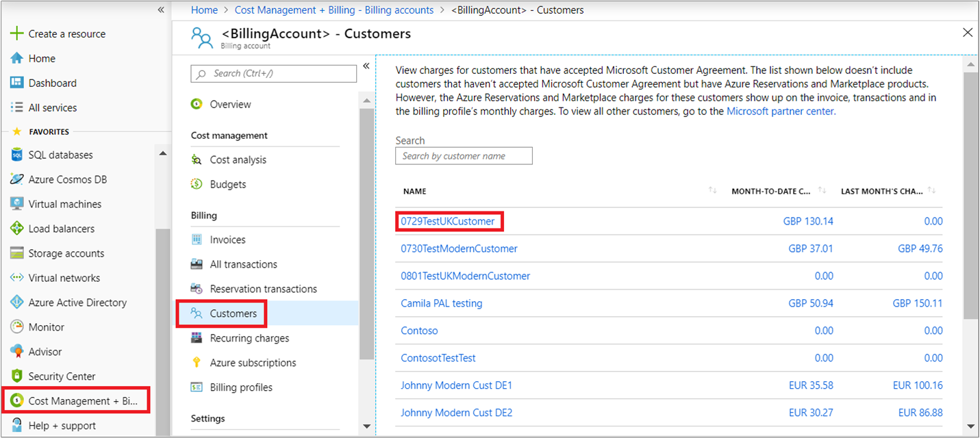Collapse the billing account resource menu
This screenshot has width=980, height=438.
pos(366,66)
